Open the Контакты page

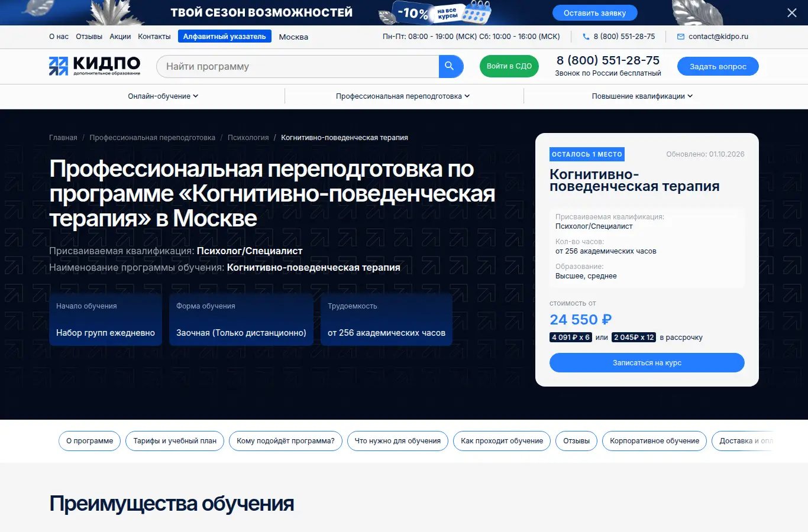(x=154, y=37)
